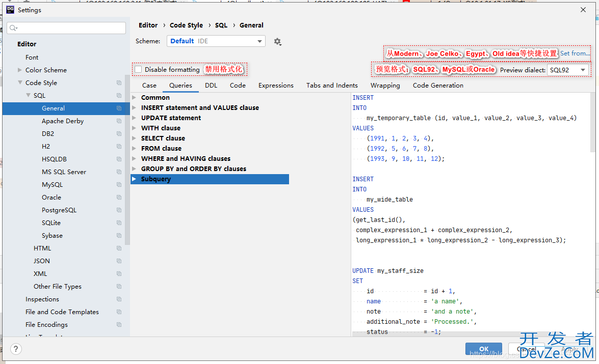599x364 pixels.
Task: Click the copy icon beside File and Code Templates
Action: pos(119,312)
